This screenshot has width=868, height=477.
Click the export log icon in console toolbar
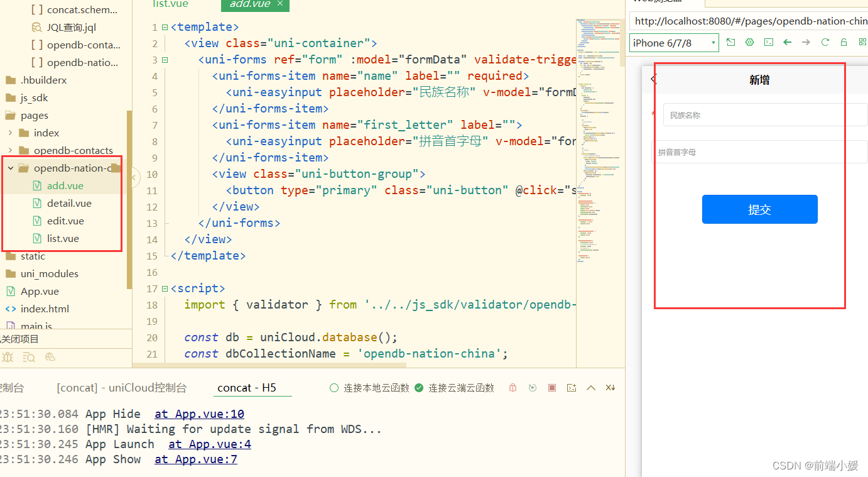(x=572, y=388)
